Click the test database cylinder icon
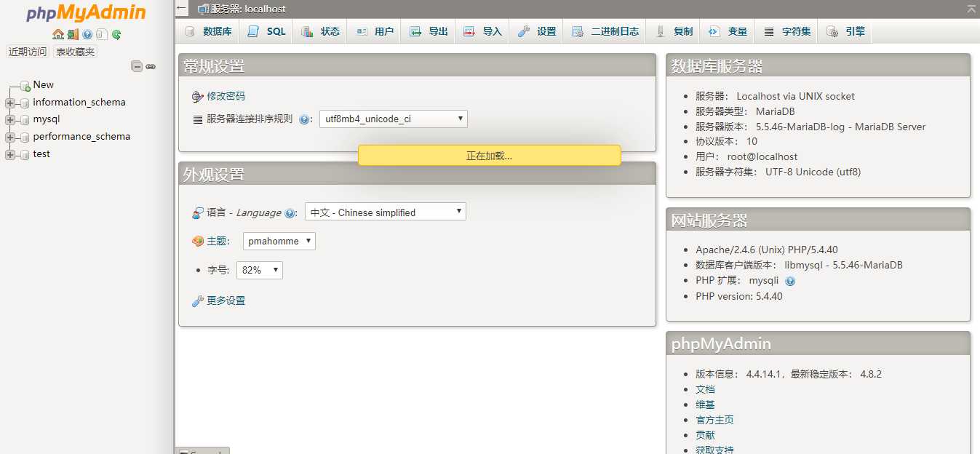Image resolution: width=980 pixels, height=454 pixels. click(25, 154)
